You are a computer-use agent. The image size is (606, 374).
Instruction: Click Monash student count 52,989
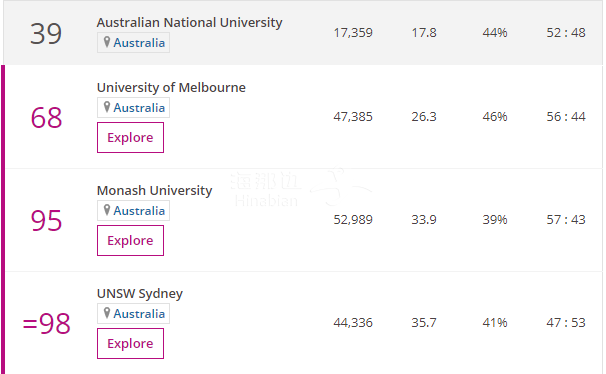click(353, 220)
